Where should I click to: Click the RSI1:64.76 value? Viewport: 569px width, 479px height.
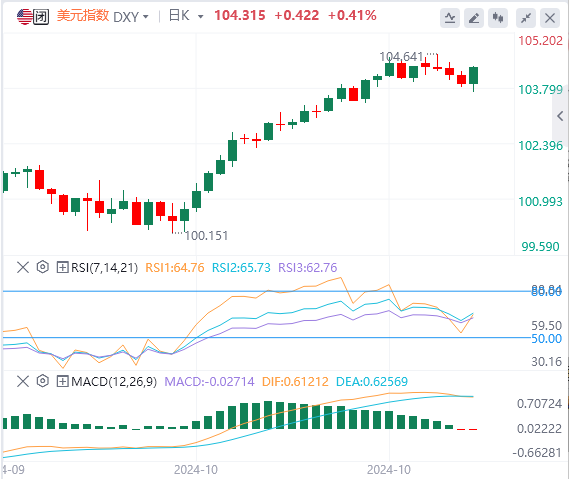click(175, 268)
